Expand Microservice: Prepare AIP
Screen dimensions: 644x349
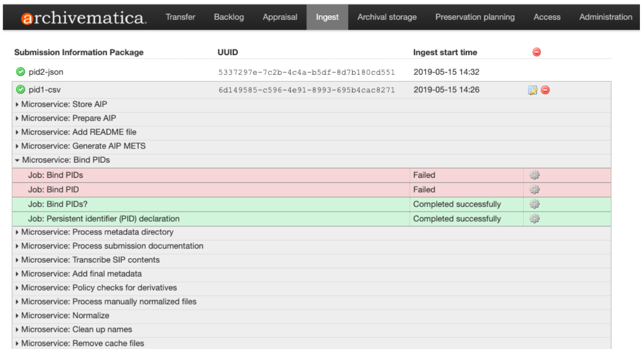pyautogui.click(x=66, y=118)
